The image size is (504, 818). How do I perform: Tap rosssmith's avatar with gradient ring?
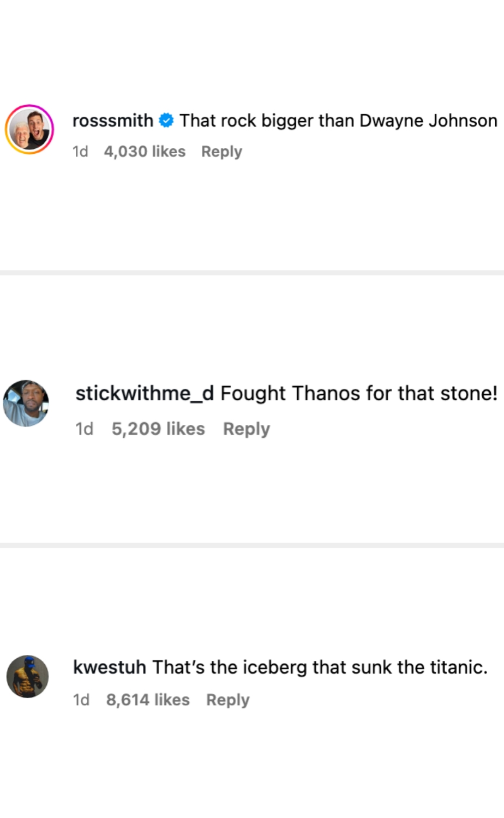tap(30, 129)
